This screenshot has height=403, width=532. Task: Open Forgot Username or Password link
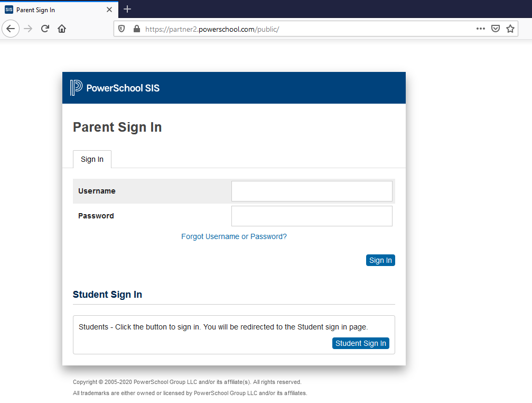click(x=234, y=236)
